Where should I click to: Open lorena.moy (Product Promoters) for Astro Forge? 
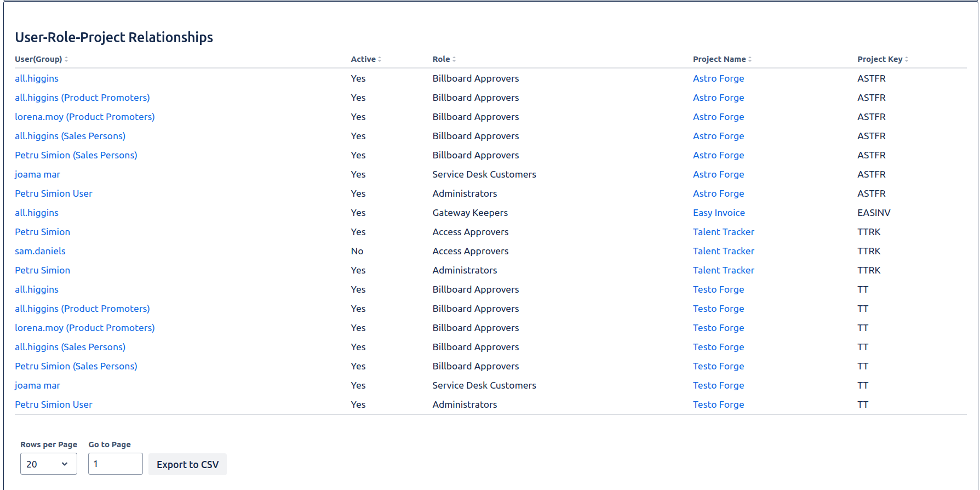pyautogui.click(x=84, y=117)
